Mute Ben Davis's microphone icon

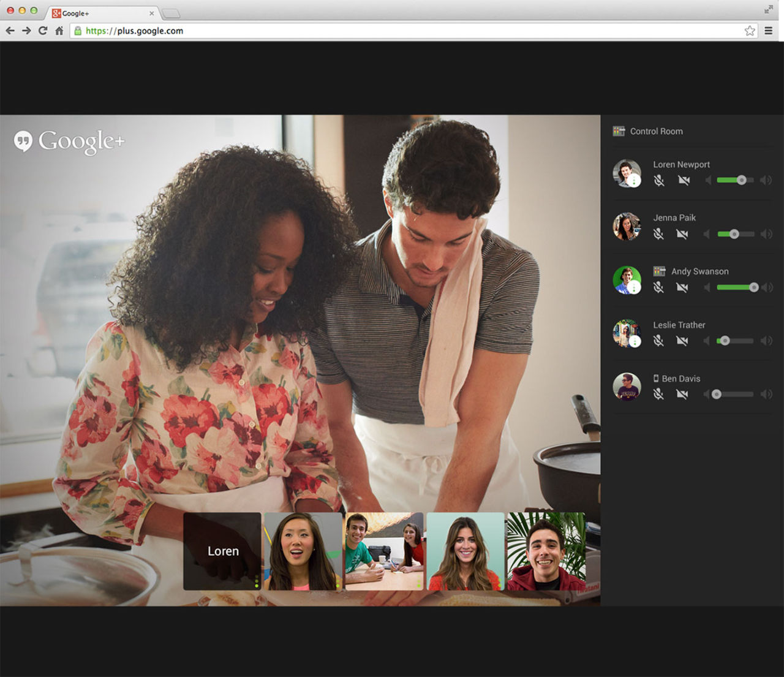point(658,394)
